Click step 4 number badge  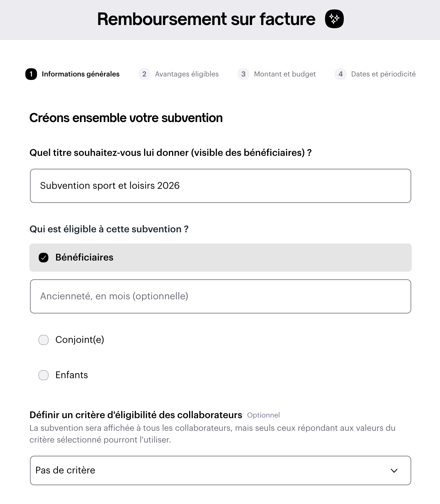(x=340, y=74)
